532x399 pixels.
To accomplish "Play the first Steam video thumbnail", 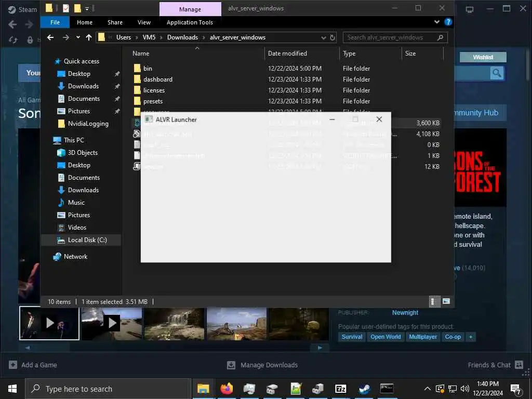I will [49, 323].
